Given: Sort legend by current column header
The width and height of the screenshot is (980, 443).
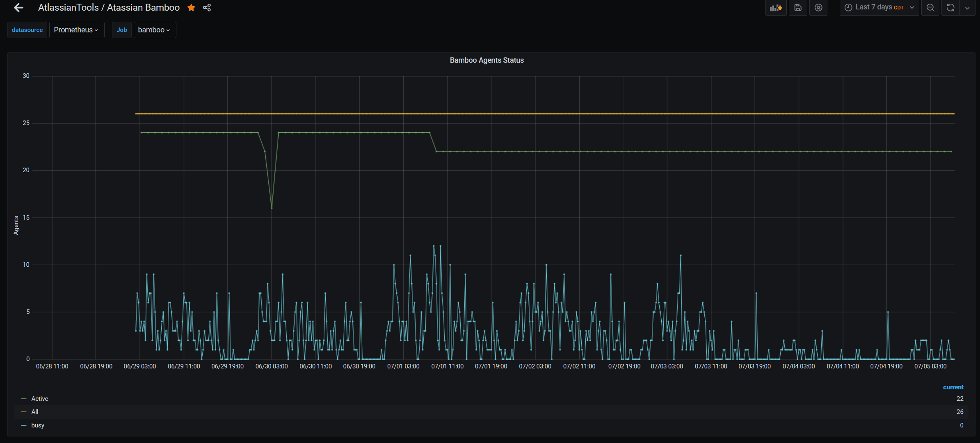Looking at the screenshot, I should click(x=953, y=387).
